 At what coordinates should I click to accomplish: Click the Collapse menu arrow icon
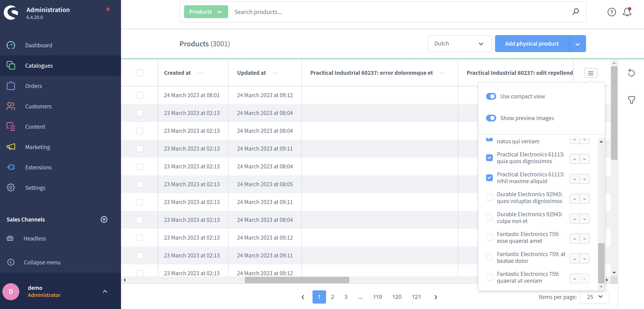(11, 262)
